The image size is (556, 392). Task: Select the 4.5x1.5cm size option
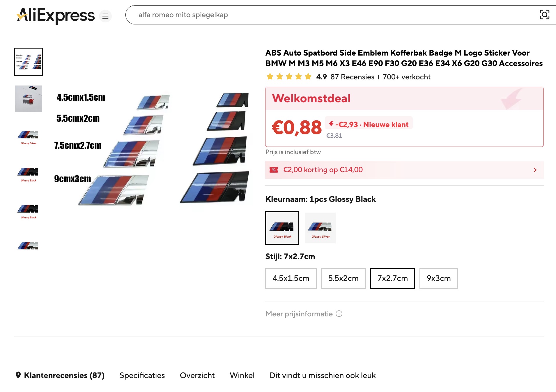click(x=291, y=278)
